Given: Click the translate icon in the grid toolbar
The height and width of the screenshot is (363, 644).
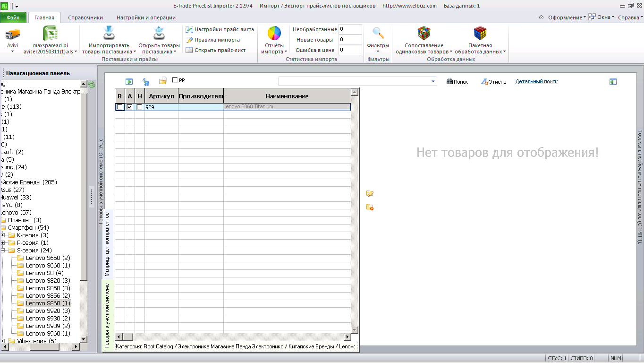Looking at the screenshot, I should coord(145,82).
